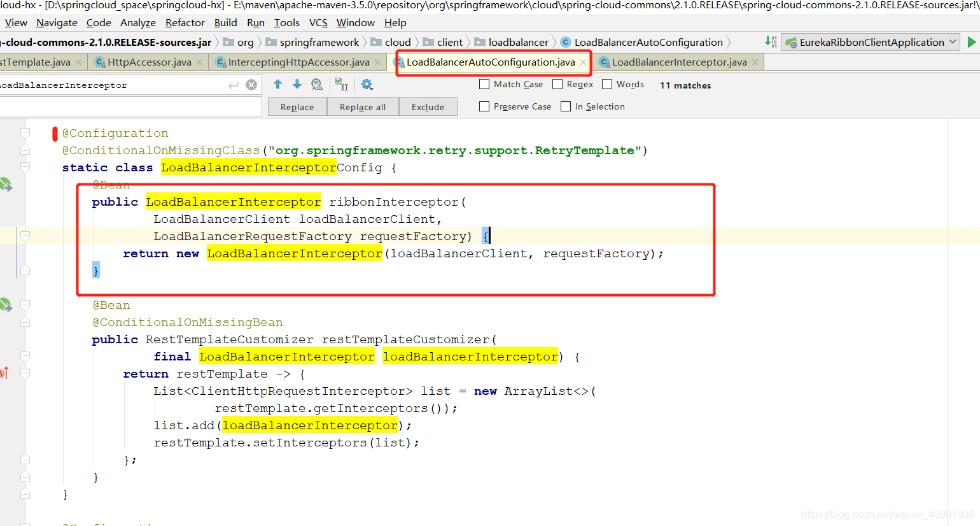Click the Spring icon in run configuration
This screenshot has height=526, width=980.
pyautogui.click(x=791, y=43)
